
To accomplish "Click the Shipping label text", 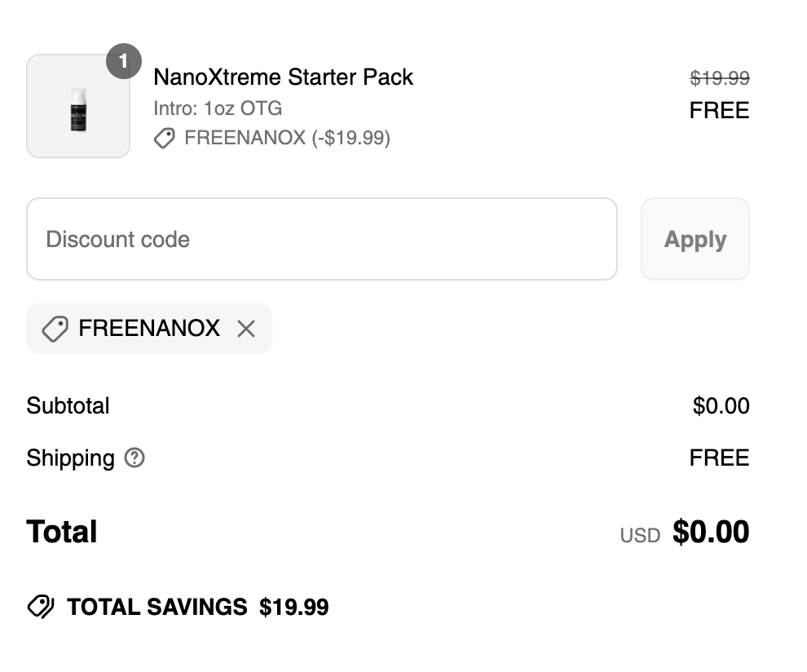I will click(70, 458).
